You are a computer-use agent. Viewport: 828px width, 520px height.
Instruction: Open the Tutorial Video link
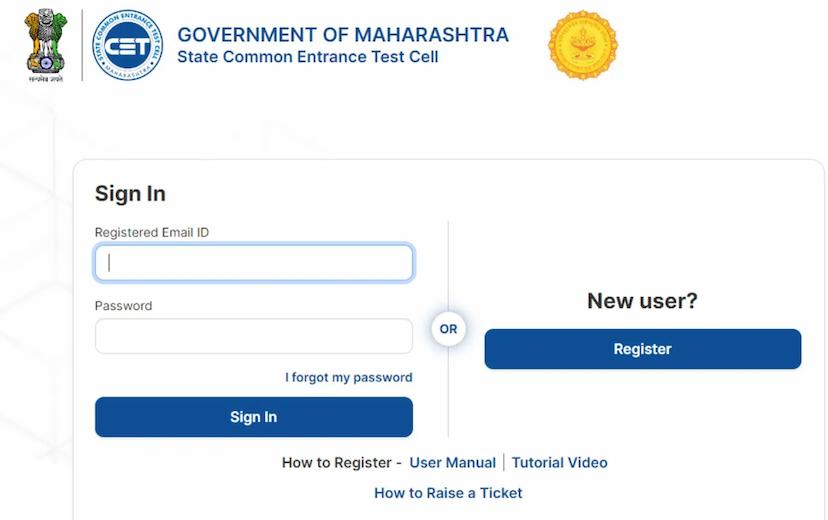click(559, 463)
